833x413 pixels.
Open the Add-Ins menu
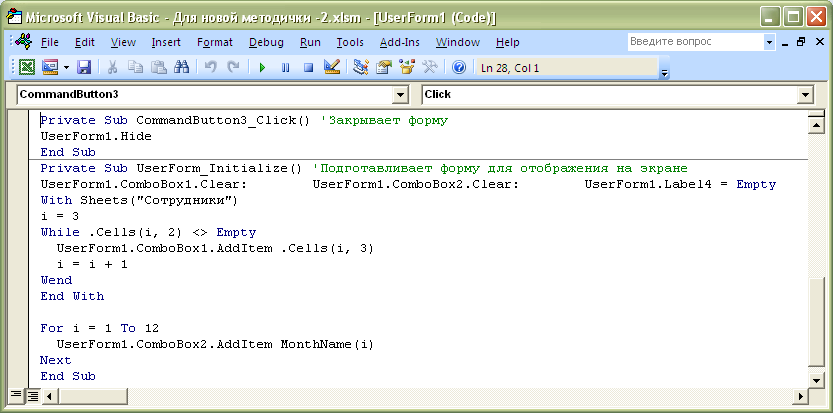(x=400, y=42)
